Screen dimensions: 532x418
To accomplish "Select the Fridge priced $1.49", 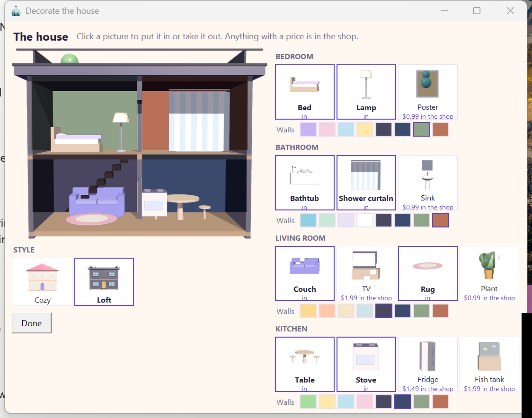I will tap(428, 365).
